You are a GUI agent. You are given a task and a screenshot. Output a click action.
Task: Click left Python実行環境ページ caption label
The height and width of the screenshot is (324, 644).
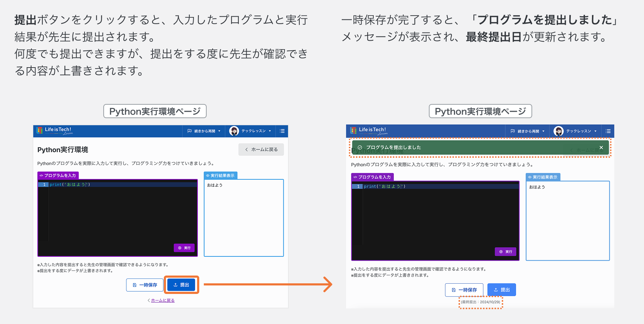click(x=155, y=111)
